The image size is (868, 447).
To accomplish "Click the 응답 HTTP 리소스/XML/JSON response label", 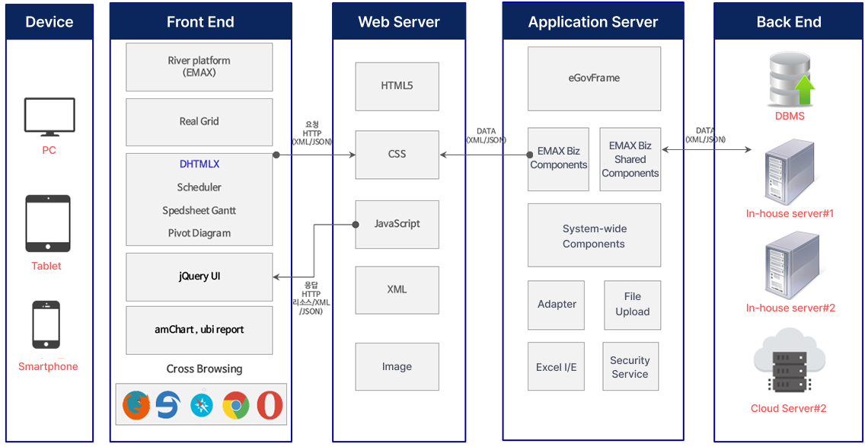I will coord(311,298).
